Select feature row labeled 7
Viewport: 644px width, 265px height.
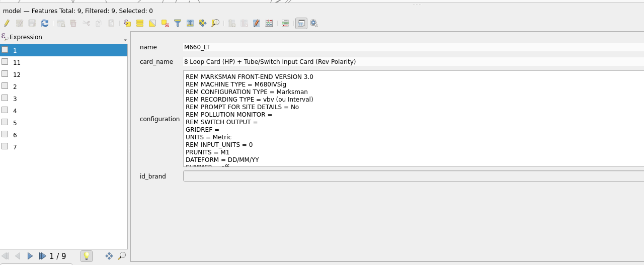pyautogui.click(x=64, y=147)
